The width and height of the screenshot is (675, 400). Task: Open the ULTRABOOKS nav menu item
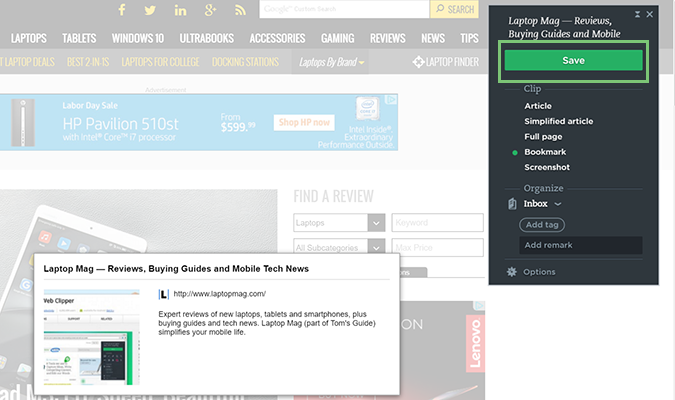tap(207, 38)
